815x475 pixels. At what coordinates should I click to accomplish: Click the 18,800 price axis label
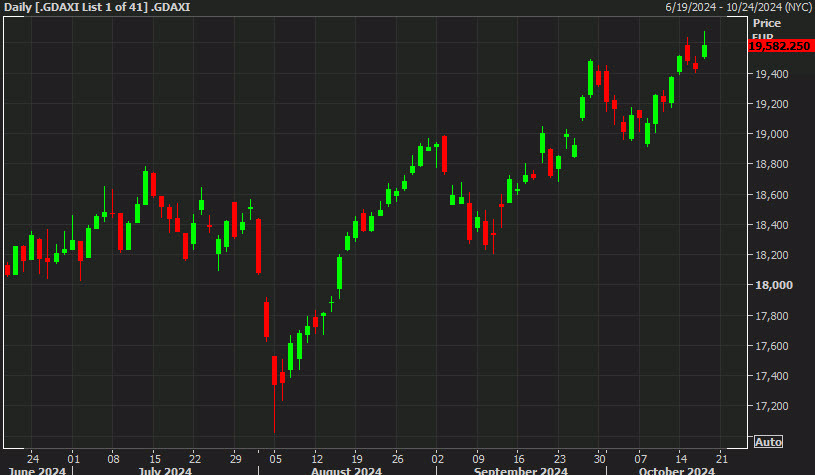(x=771, y=164)
